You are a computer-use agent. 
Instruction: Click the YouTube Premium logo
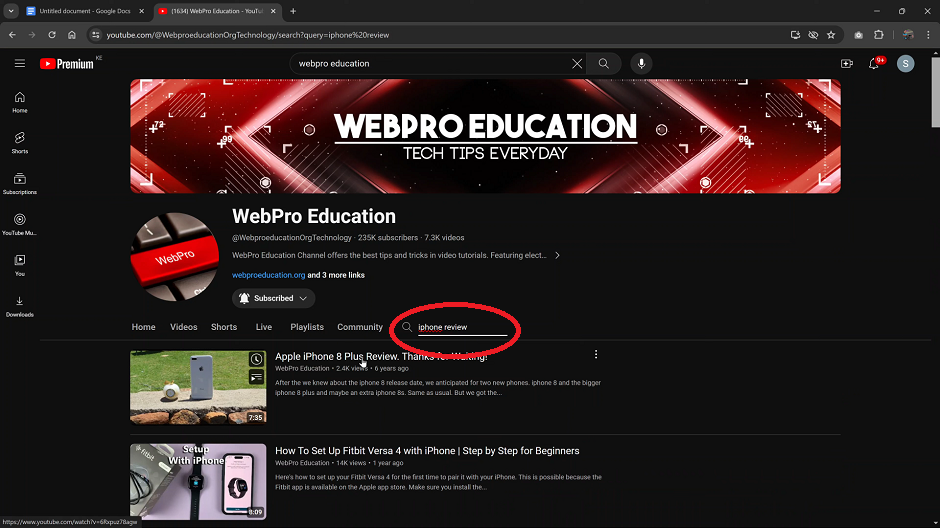point(67,64)
